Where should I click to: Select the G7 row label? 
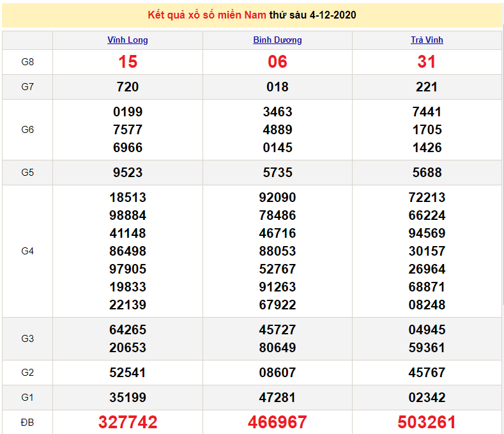(x=27, y=87)
